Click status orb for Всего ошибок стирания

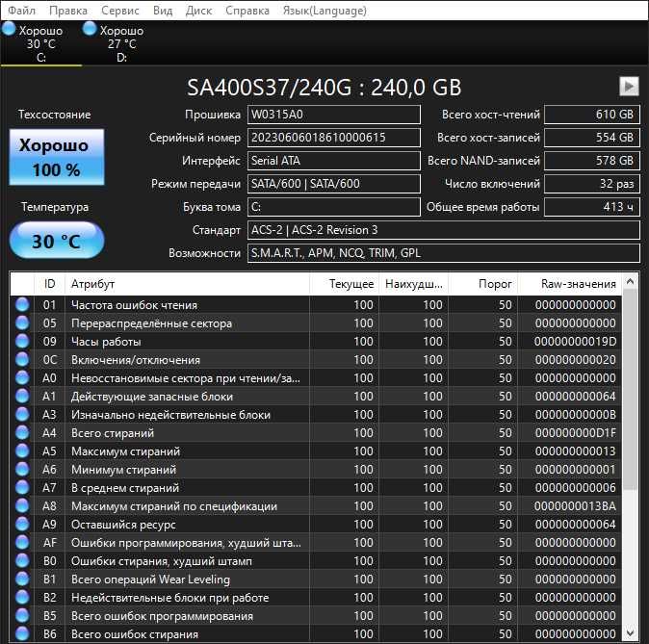point(22,633)
